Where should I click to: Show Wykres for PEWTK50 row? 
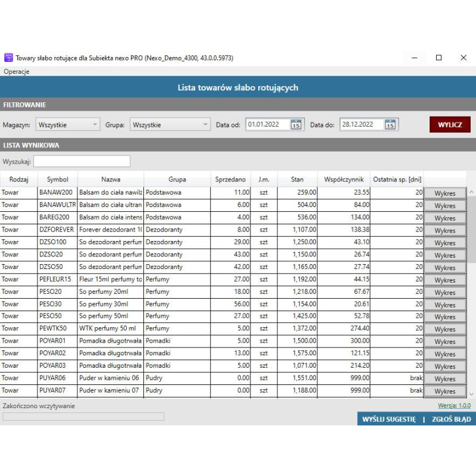[444, 329]
